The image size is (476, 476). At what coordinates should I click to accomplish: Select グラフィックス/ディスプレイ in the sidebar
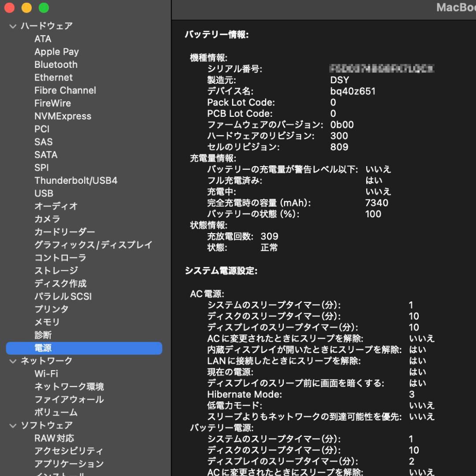click(x=93, y=245)
